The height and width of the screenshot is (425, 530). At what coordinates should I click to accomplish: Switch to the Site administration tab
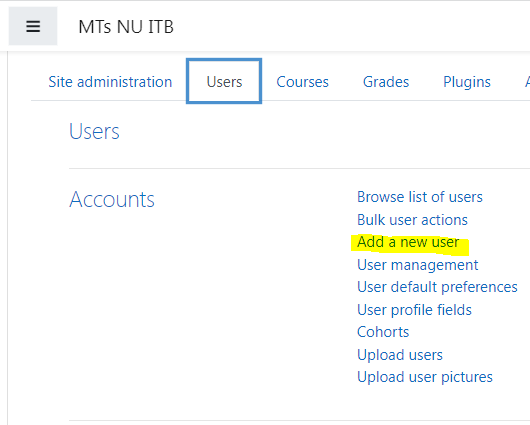tap(110, 82)
